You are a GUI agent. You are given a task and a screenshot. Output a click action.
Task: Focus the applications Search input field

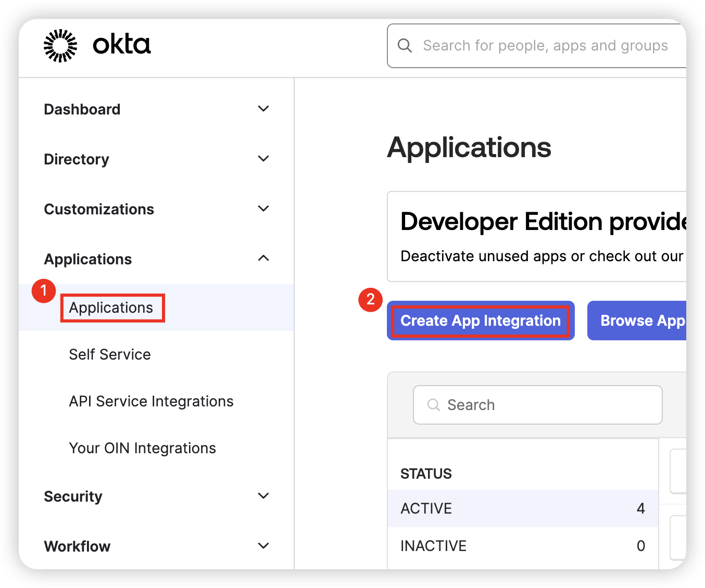538,405
